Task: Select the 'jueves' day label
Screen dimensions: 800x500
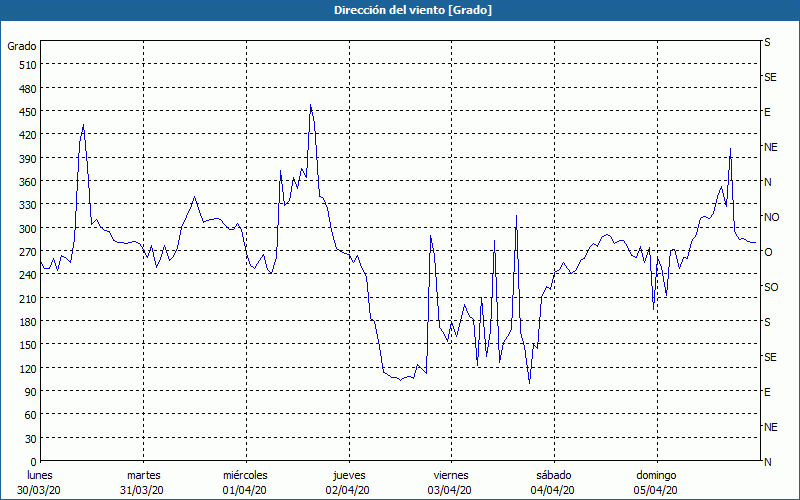Action: point(349,475)
